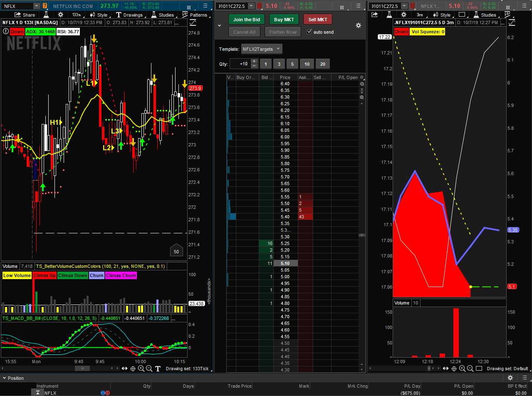Open rectangle drawing tool on option chart toolbar
This screenshot has width=532, height=396.
point(462,15)
